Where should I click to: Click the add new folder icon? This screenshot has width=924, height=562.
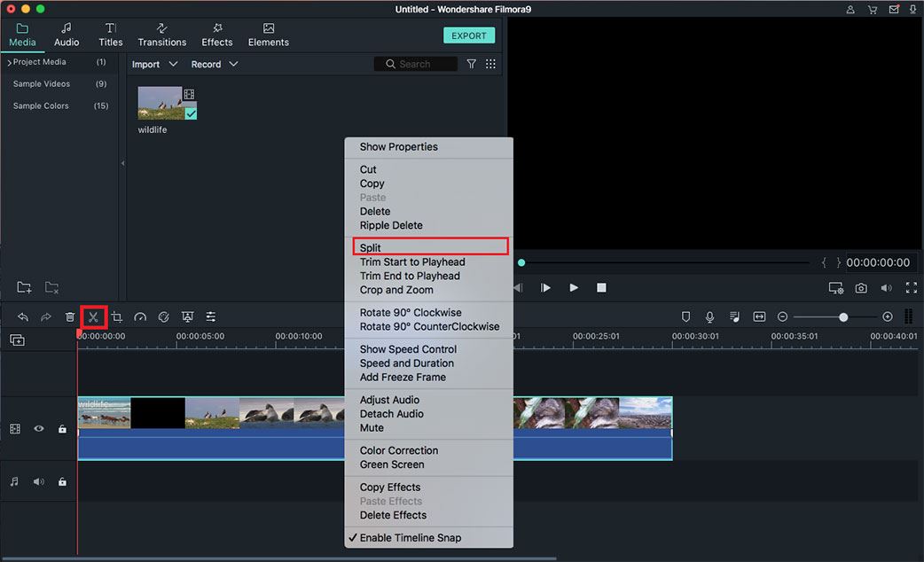24,287
